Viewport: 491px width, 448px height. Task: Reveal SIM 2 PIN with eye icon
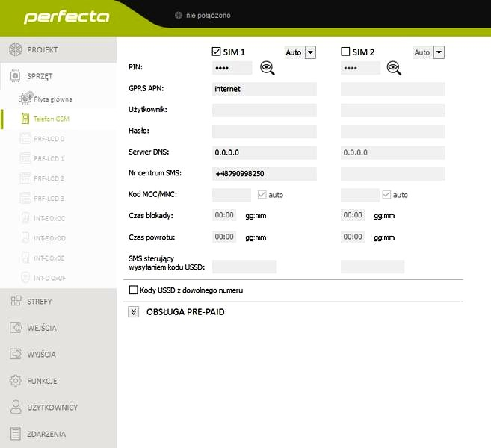click(x=394, y=68)
